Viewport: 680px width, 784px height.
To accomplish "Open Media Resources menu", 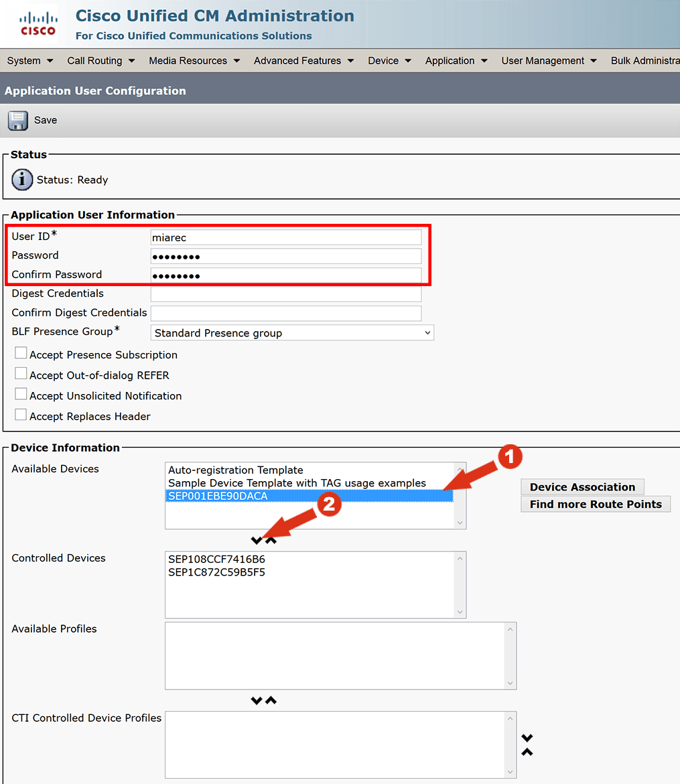I will [x=194, y=61].
